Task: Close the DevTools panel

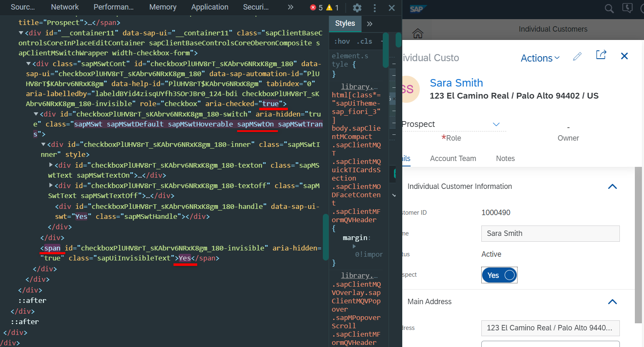Action: pos(391,7)
